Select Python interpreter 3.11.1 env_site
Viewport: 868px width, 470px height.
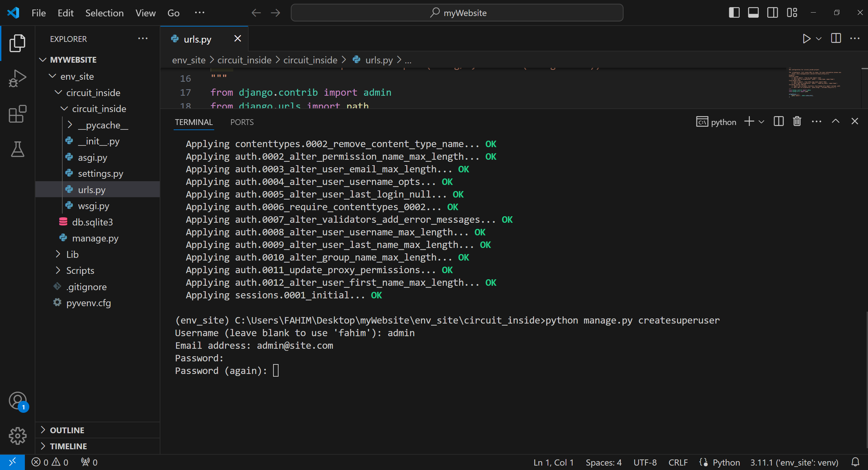(794, 462)
